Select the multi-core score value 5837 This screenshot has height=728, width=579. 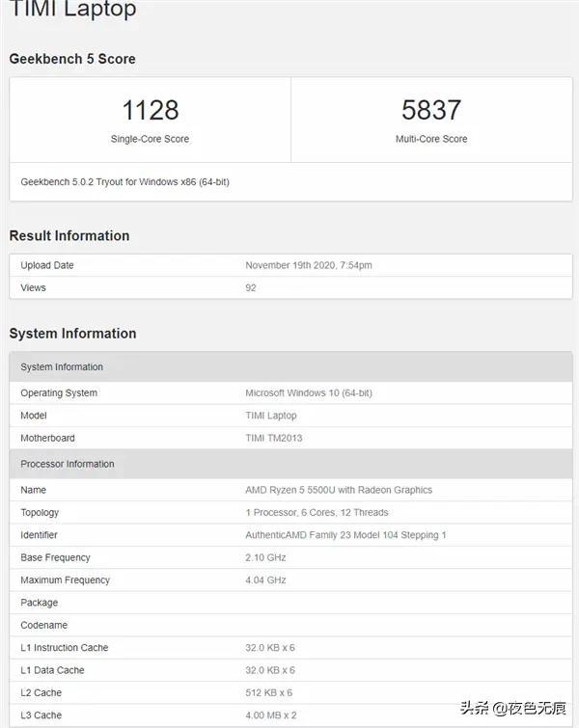[431, 110]
